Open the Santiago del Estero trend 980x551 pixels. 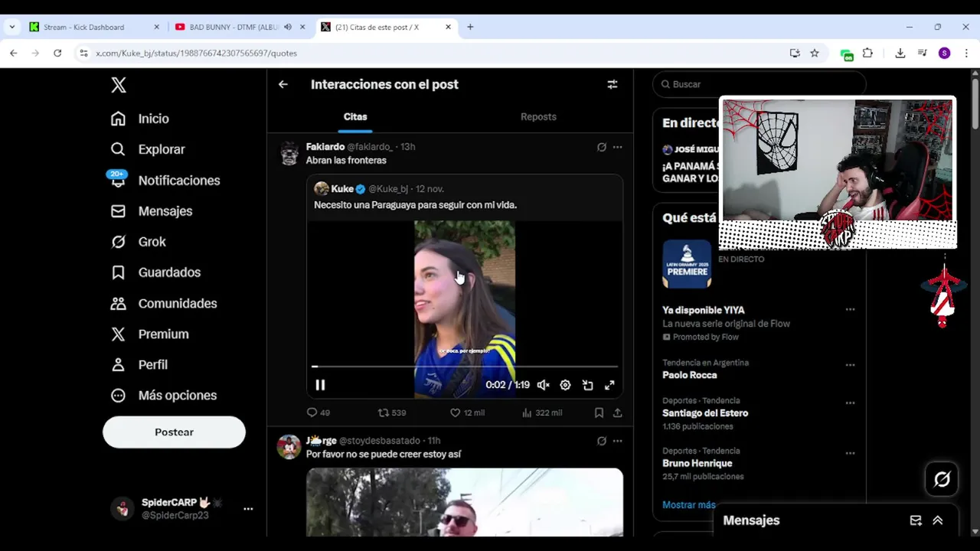click(705, 413)
